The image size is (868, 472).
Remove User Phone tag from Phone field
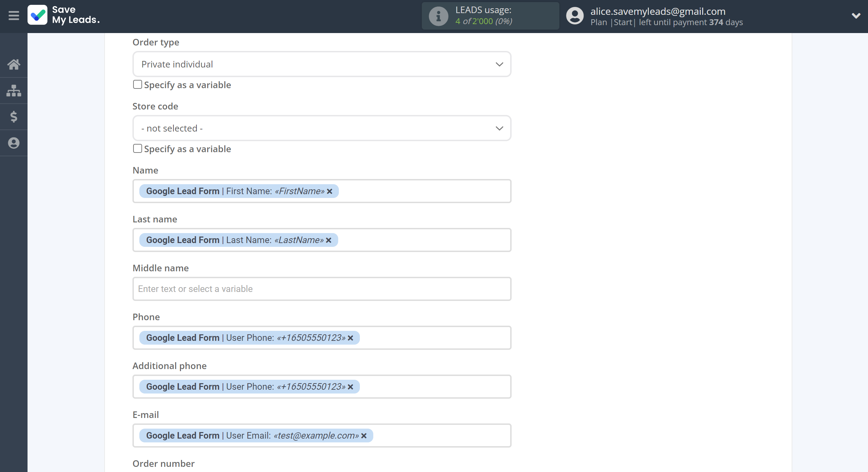click(350, 338)
